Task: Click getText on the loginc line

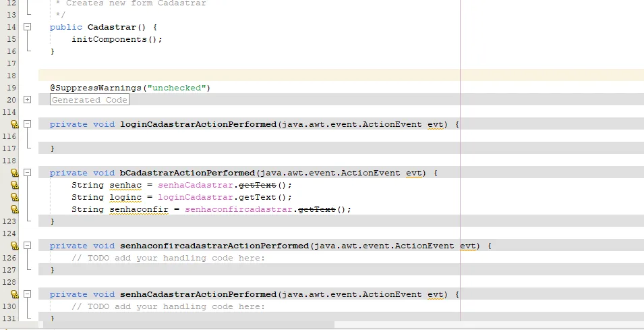Action: pos(258,197)
